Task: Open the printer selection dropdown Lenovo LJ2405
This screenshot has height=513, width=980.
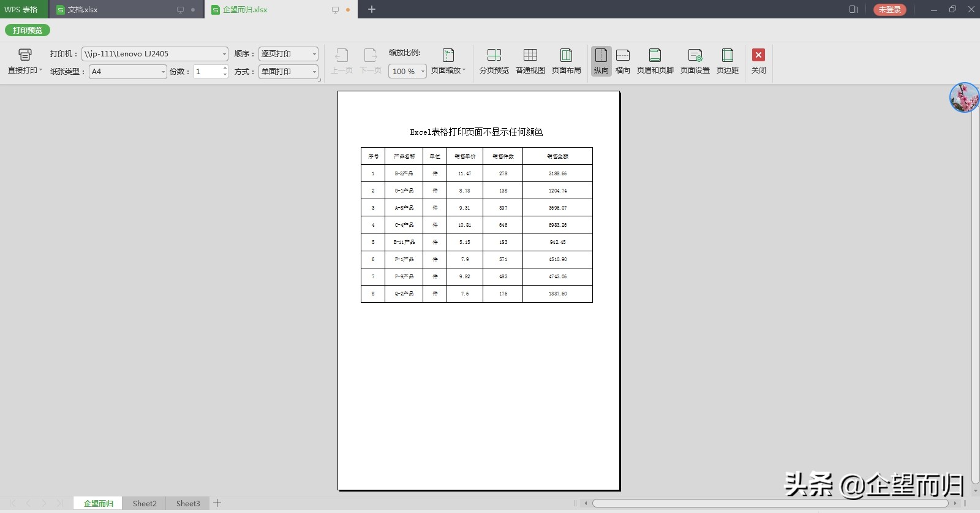Action: pyautogui.click(x=154, y=54)
